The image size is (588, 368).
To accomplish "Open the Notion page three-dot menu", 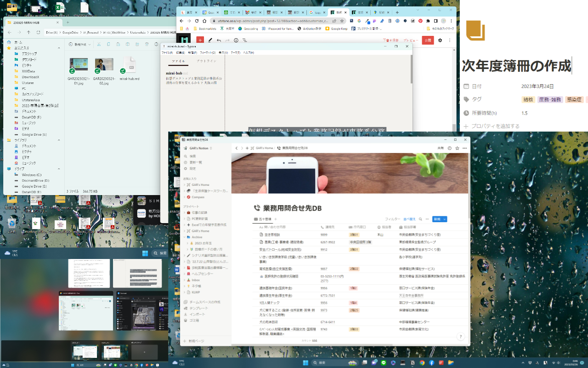I will [x=465, y=148].
